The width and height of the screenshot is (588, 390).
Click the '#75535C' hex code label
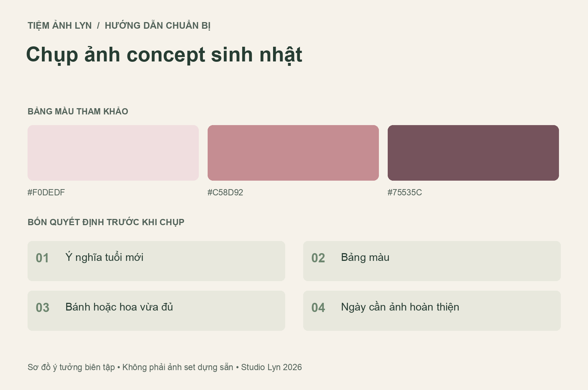tap(405, 192)
